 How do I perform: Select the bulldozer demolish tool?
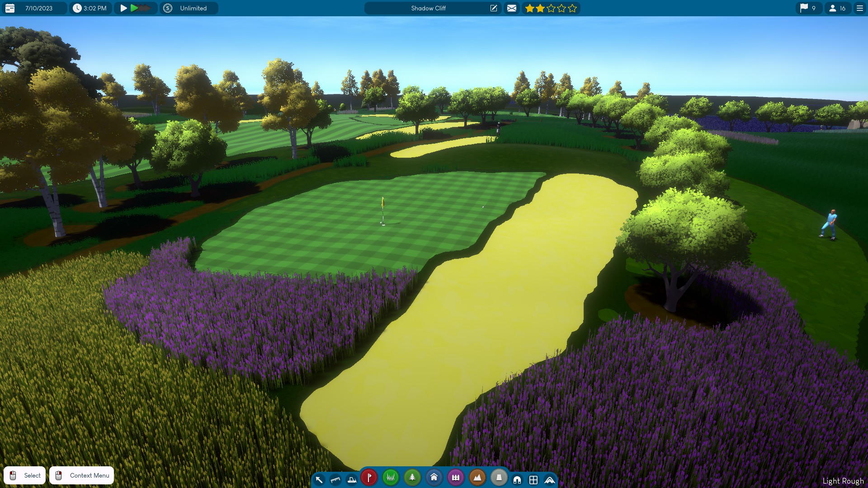pos(352,479)
